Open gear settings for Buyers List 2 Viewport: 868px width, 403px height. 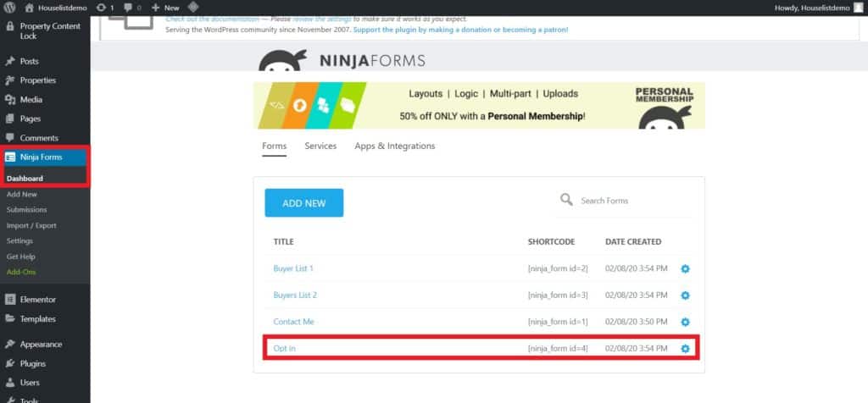pos(685,295)
